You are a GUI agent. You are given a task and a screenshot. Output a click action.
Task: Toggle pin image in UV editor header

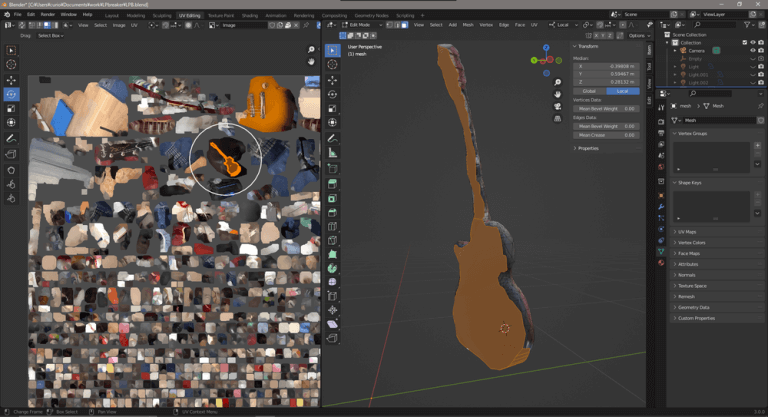pos(306,25)
